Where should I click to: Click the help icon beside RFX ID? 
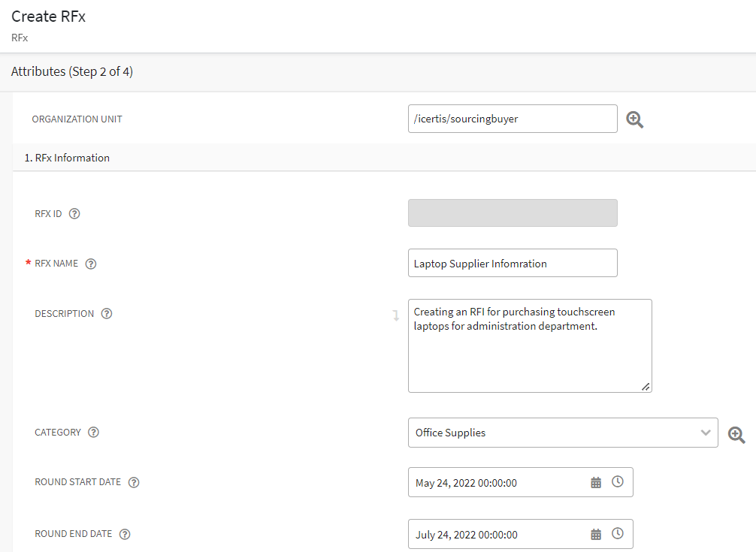(x=74, y=213)
